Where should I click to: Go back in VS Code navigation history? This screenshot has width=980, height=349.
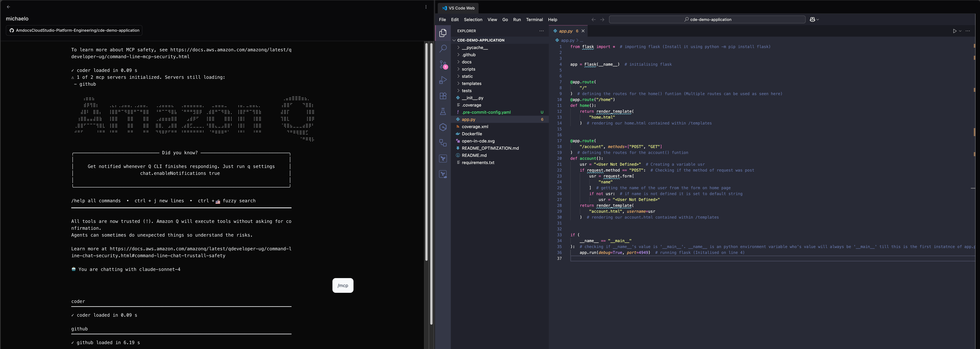(594, 19)
